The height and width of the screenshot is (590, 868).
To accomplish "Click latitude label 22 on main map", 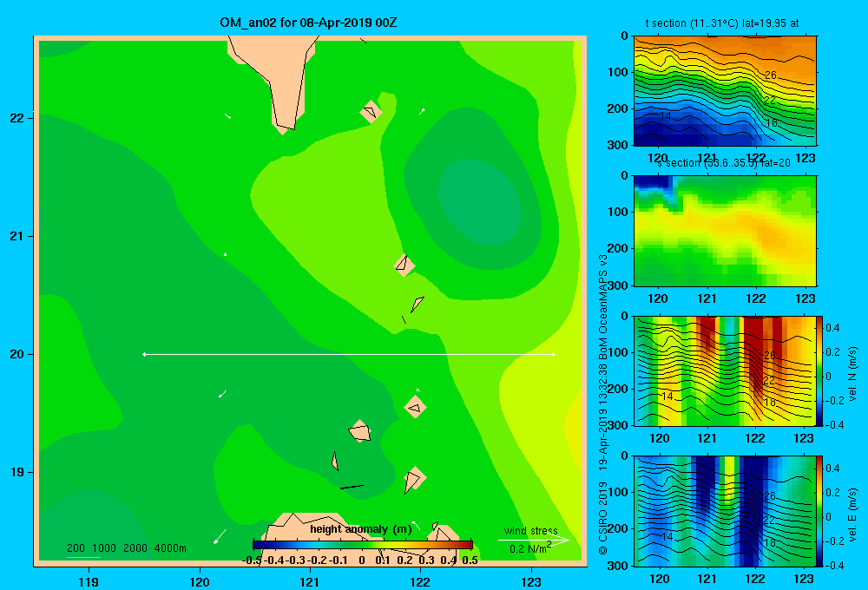I will [x=17, y=118].
